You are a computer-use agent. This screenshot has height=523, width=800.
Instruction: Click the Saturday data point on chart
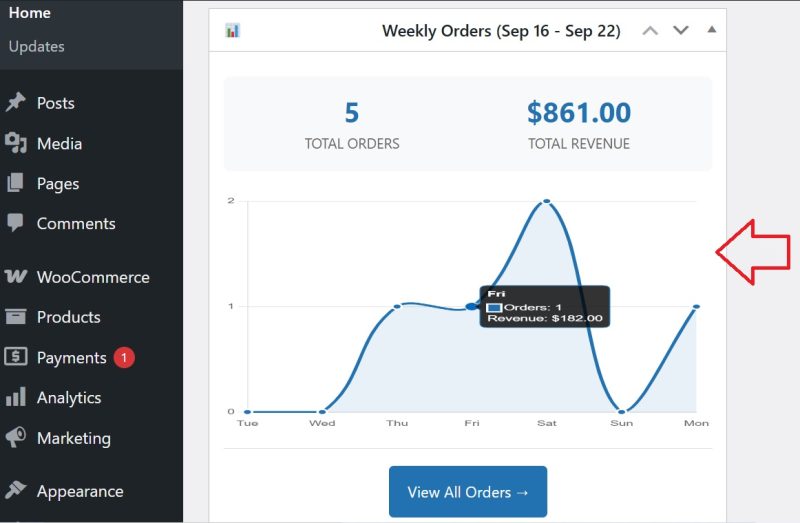pyautogui.click(x=546, y=201)
